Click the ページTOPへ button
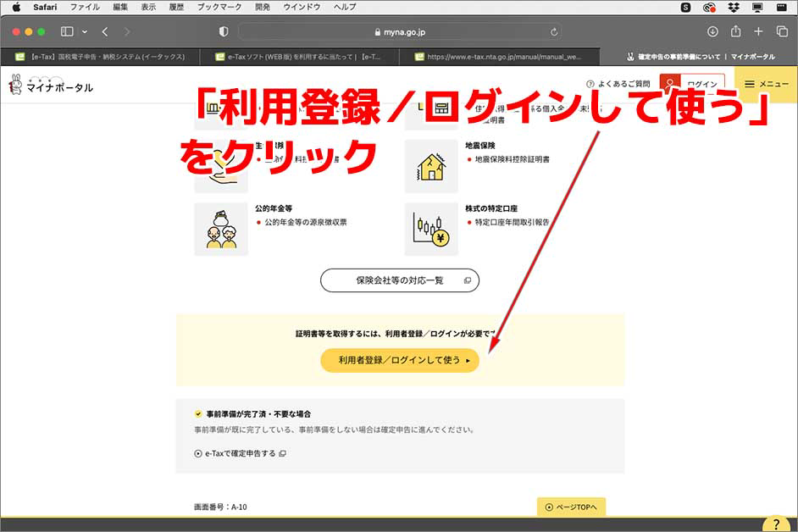Image resolution: width=798 pixels, height=532 pixels. 571,506
